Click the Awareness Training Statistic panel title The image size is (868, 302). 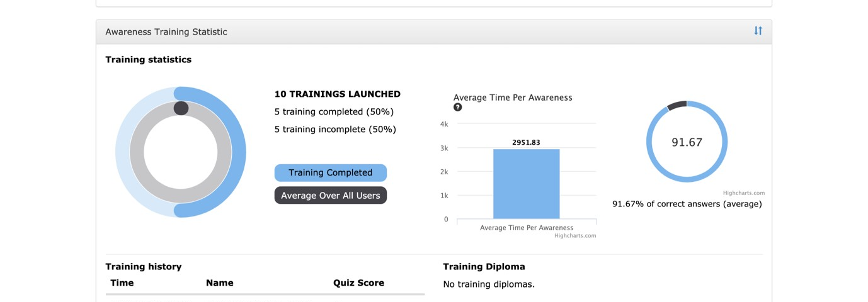point(166,32)
